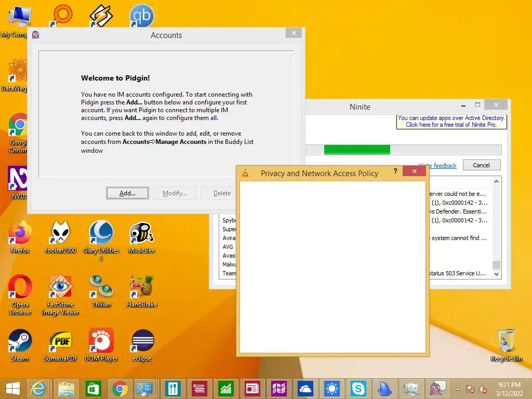Open the Recycle Bin desktop icon
Screen dimensions: 532x399
click(506, 345)
